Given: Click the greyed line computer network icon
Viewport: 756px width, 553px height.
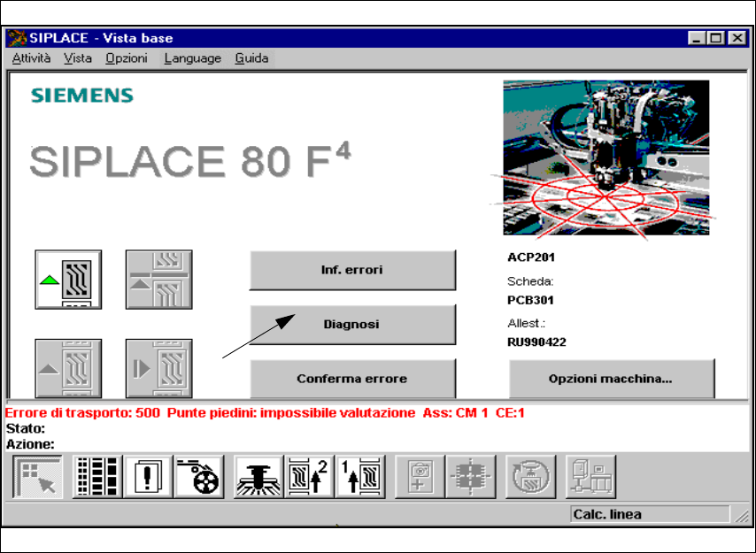Looking at the screenshot, I should (590, 476).
